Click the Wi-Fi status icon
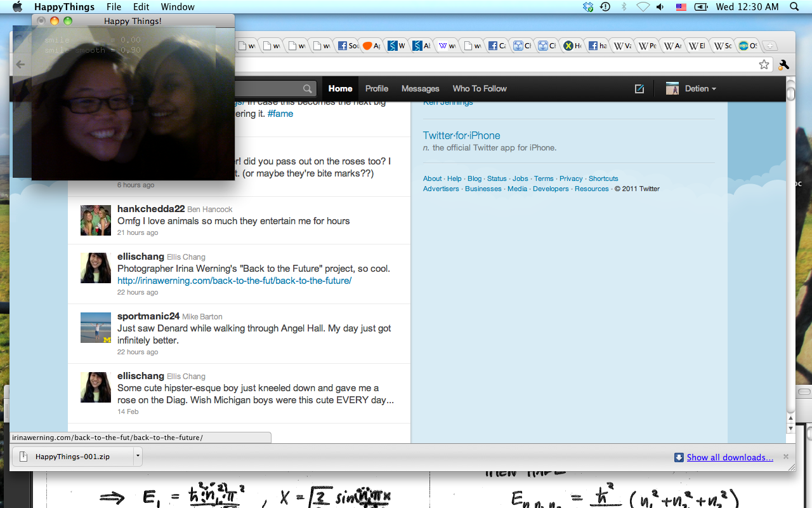 tap(643, 7)
